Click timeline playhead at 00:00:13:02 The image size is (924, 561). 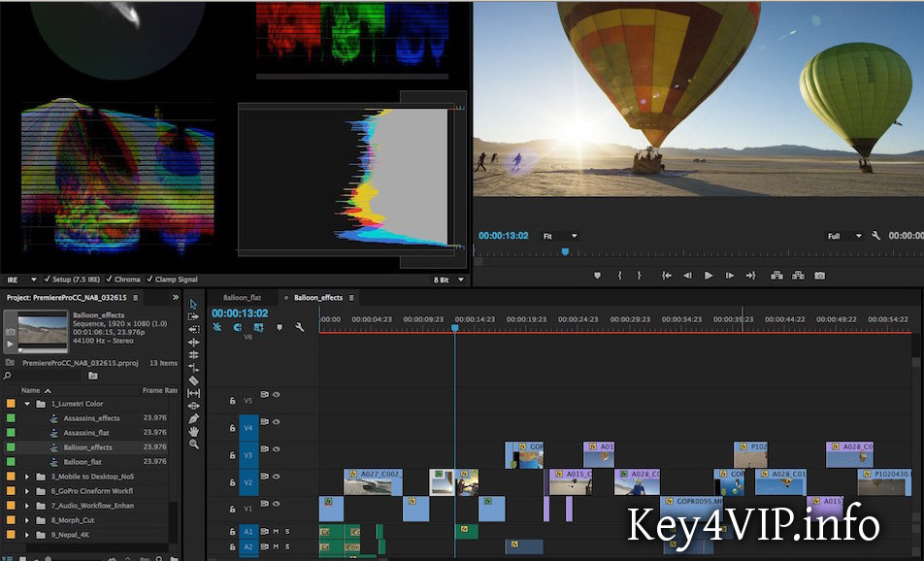click(454, 328)
